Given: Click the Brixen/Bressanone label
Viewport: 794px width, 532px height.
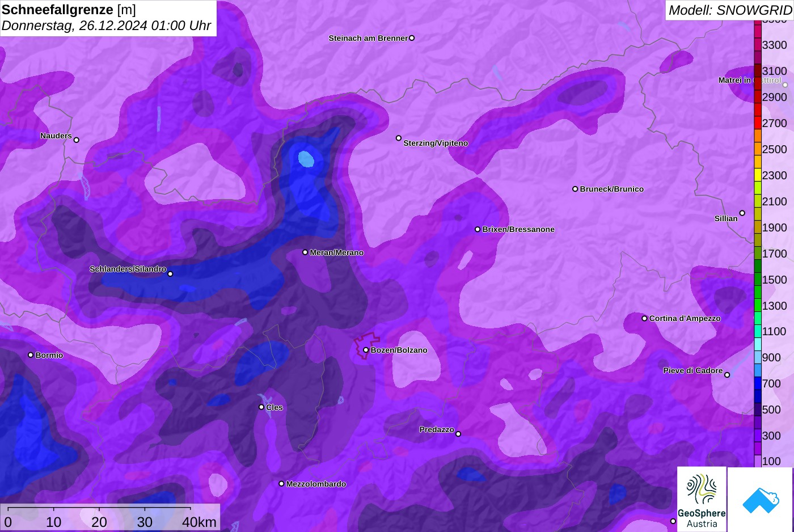Looking at the screenshot, I should point(518,229).
